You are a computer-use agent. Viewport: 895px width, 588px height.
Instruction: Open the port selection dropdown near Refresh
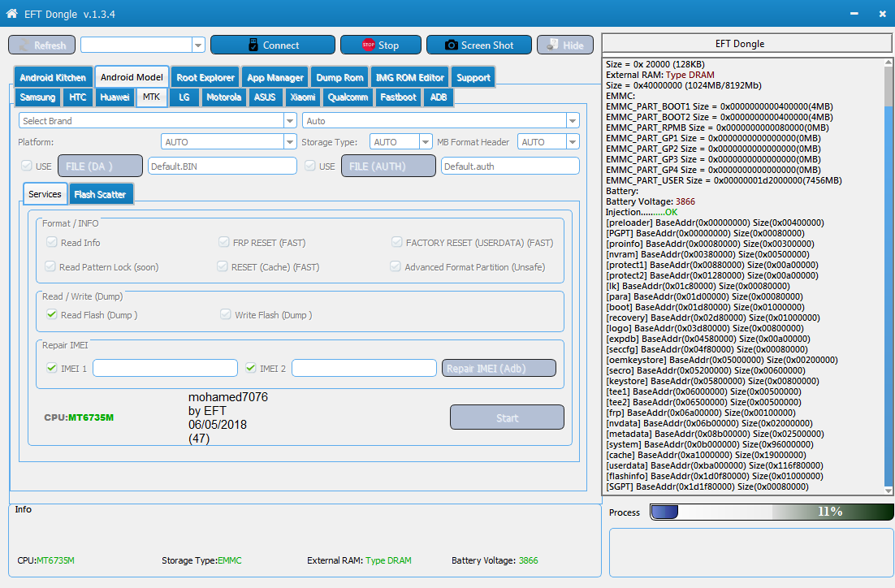tap(199, 45)
